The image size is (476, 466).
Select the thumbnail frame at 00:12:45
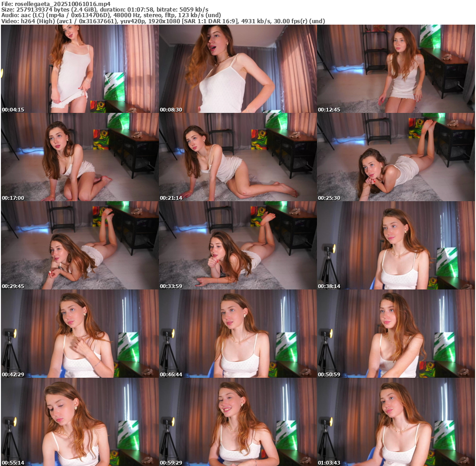(x=396, y=69)
